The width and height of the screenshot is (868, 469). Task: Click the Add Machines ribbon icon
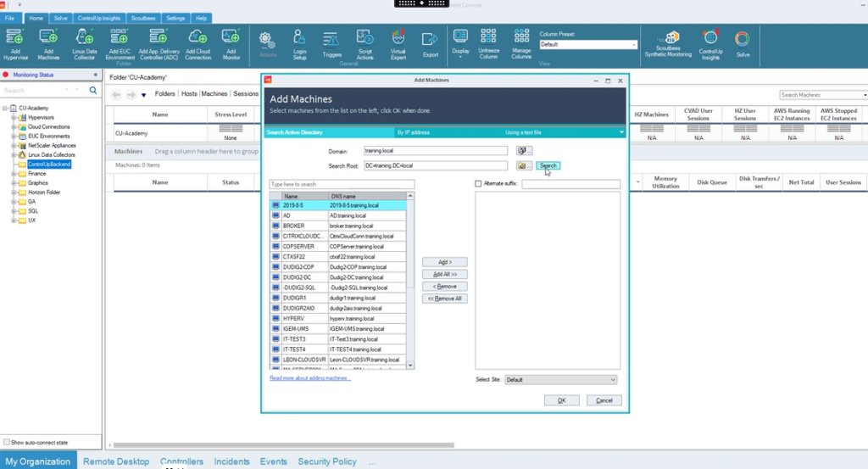48,44
